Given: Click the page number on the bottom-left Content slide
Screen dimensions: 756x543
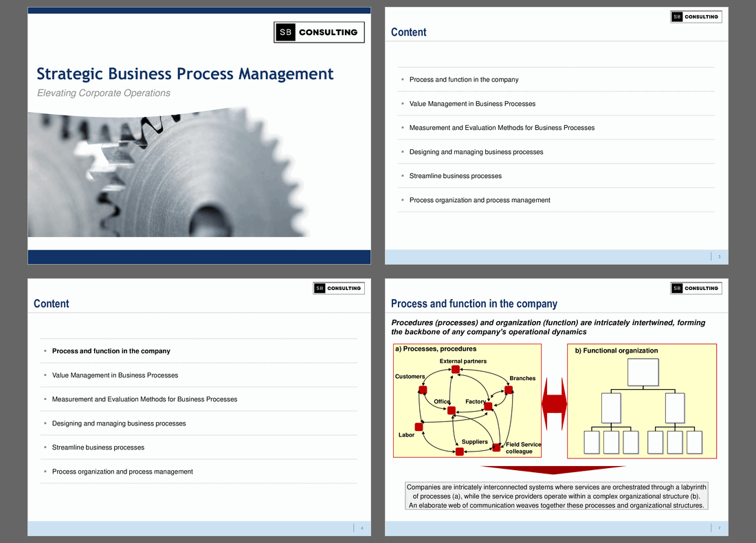Looking at the screenshot, I should 362,527.
